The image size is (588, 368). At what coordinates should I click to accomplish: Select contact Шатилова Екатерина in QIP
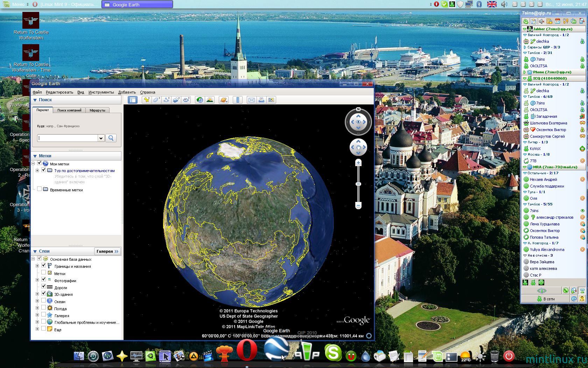[548, 123]
